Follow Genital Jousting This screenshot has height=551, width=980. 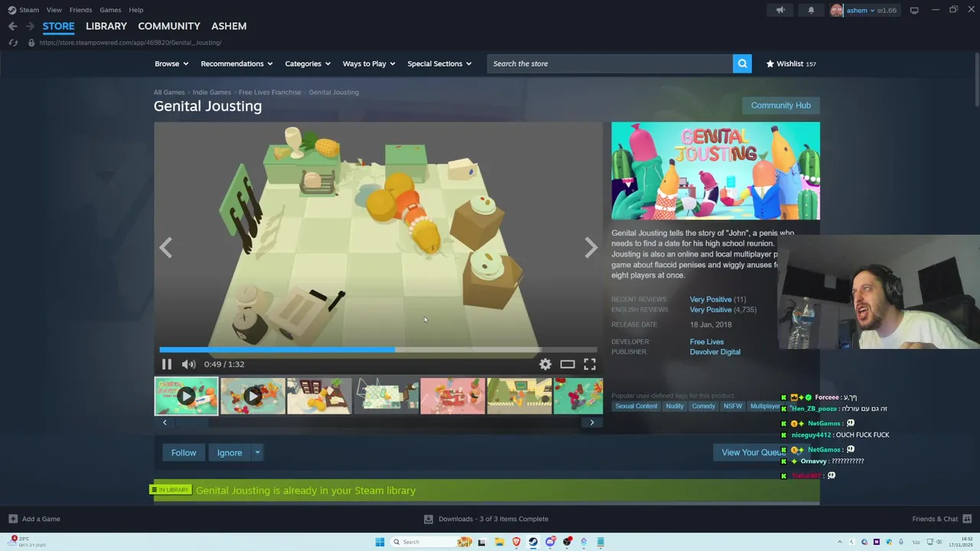pos(184,452)
